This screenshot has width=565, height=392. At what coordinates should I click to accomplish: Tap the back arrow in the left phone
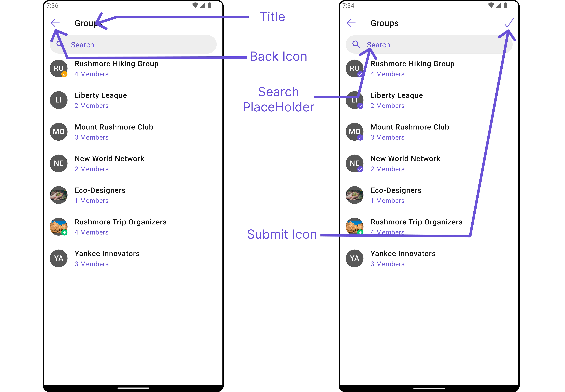55,23
